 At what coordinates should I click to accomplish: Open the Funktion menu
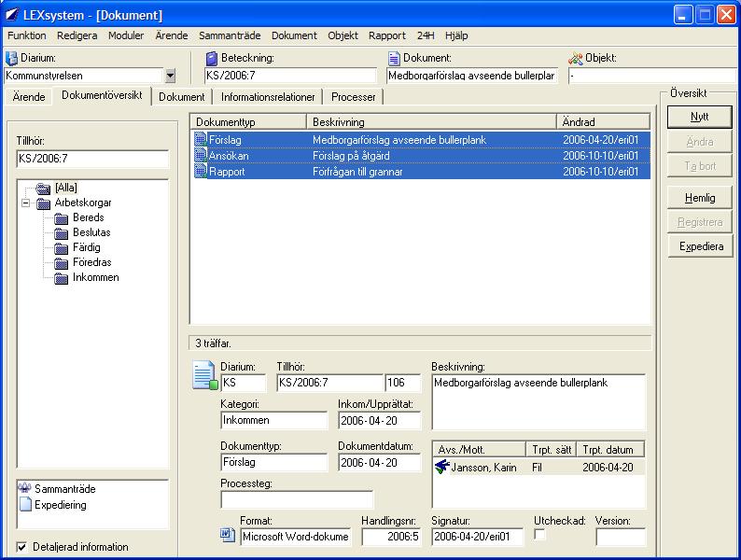[x=27, y=35]
